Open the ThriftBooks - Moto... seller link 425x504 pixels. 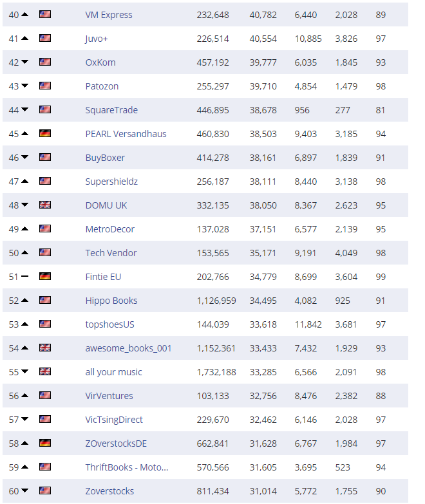[127, 467]
